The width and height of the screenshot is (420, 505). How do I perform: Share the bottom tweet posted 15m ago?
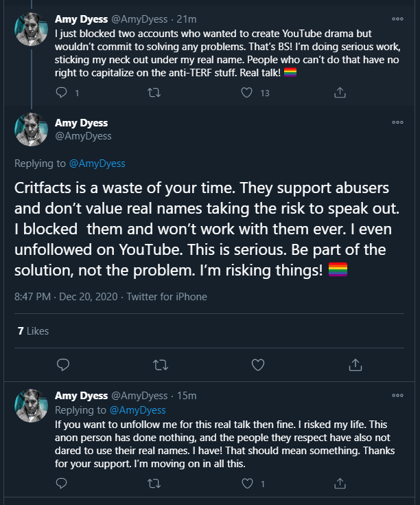(x=340, y=484)
